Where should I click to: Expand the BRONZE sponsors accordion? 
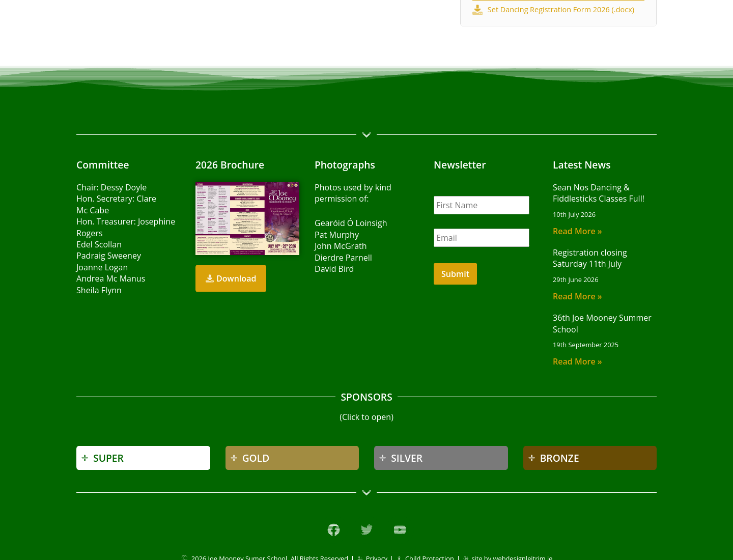(590, 458)
